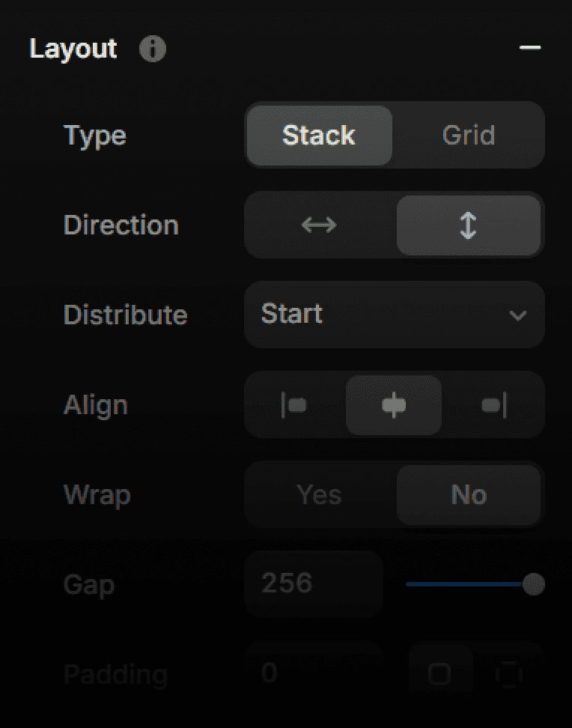Click the chevron in Distribute field

tap(517, 316)
